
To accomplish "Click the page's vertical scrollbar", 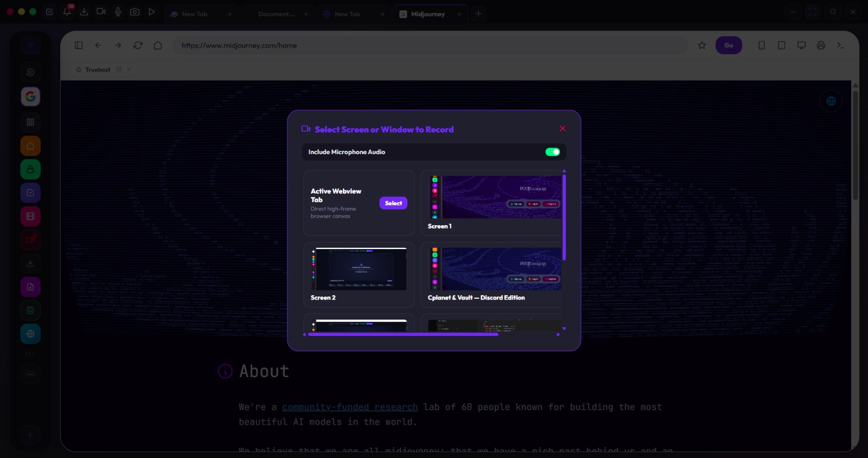I will (856, 145).
